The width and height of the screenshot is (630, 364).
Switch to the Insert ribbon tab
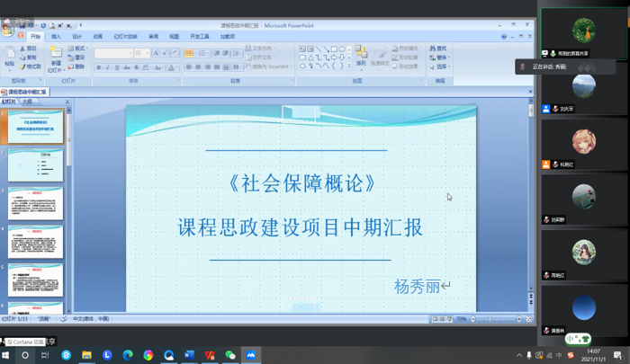click(x=57, y=37)
